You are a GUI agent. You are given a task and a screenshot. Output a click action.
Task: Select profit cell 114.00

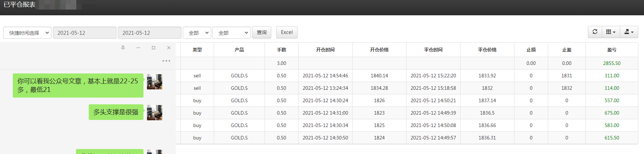[612, 88]
